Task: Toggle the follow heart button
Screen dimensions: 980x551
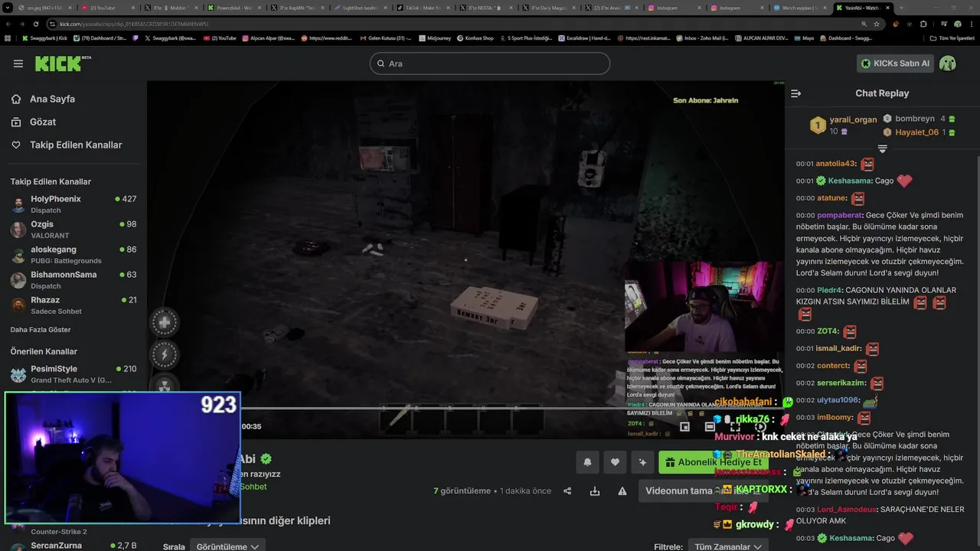Action: (x=615, y=462)
